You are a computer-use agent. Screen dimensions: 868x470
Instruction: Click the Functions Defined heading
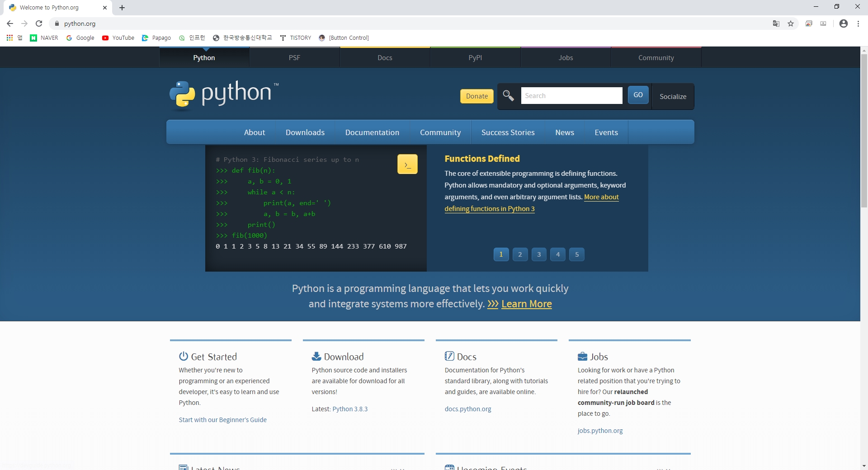(482, 159)
